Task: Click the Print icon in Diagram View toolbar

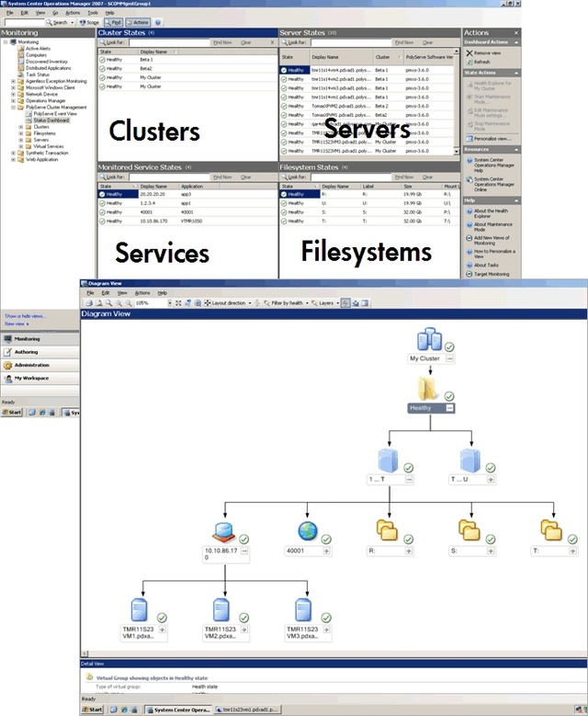Action: pyautogui.click(x=89, y=303)
